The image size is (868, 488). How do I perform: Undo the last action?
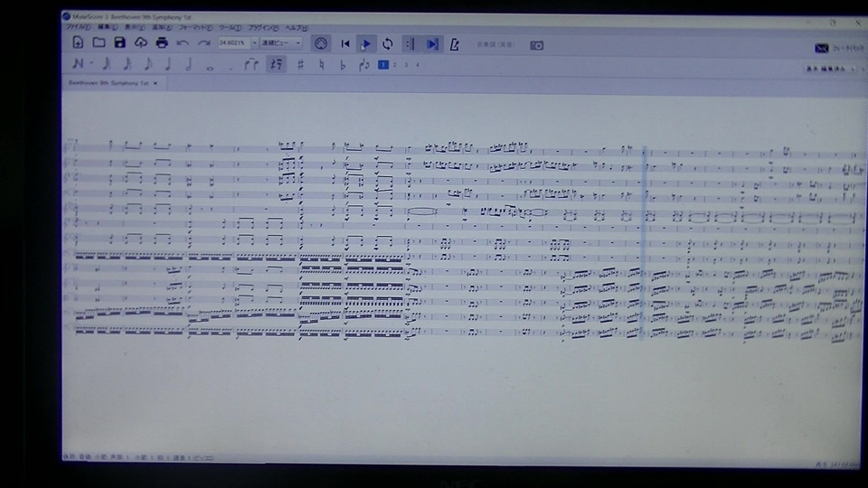pyautogui.click(x=183, y=43)
